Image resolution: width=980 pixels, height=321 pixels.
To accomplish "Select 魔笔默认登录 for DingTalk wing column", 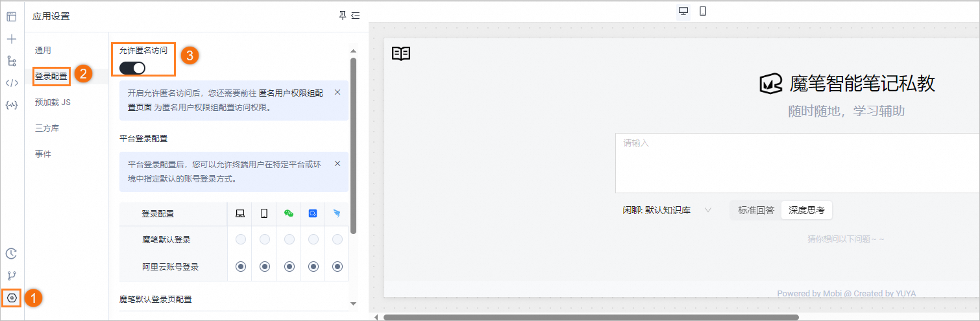I will [337, 240].
